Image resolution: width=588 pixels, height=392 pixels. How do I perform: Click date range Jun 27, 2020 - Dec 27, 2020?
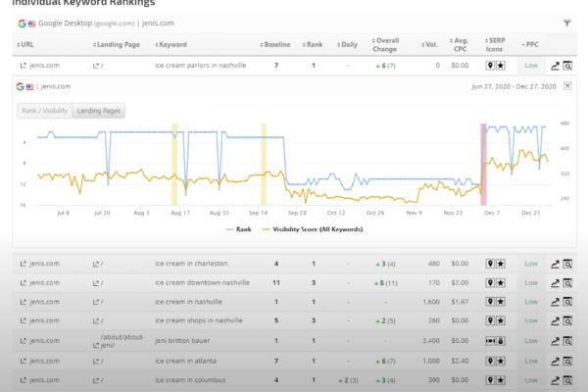pyautogui.click(x=514, y=86)
